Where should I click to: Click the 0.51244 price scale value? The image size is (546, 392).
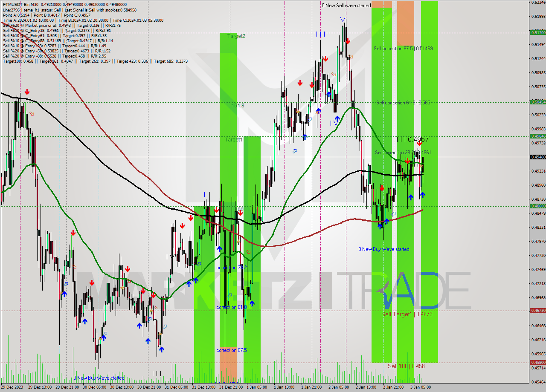click(x=539, y=58)
